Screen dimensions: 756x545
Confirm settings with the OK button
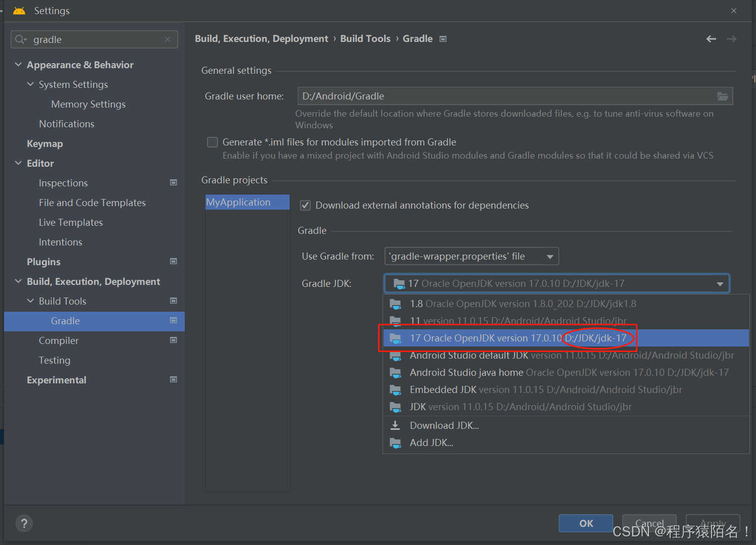pos(586,523)
